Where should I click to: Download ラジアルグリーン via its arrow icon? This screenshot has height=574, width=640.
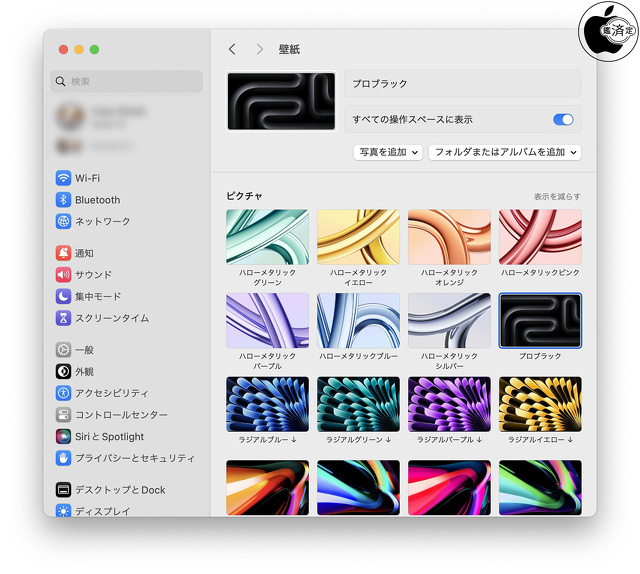click(388, 440)
